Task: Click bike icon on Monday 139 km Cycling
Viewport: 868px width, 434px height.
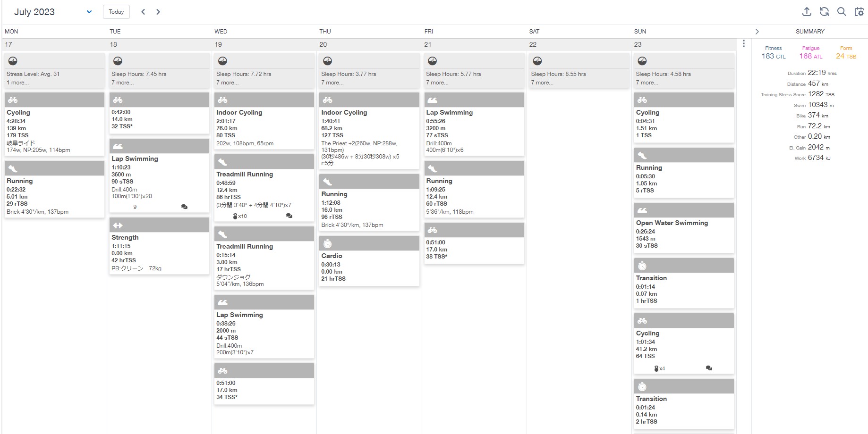Action: [13, 100]
